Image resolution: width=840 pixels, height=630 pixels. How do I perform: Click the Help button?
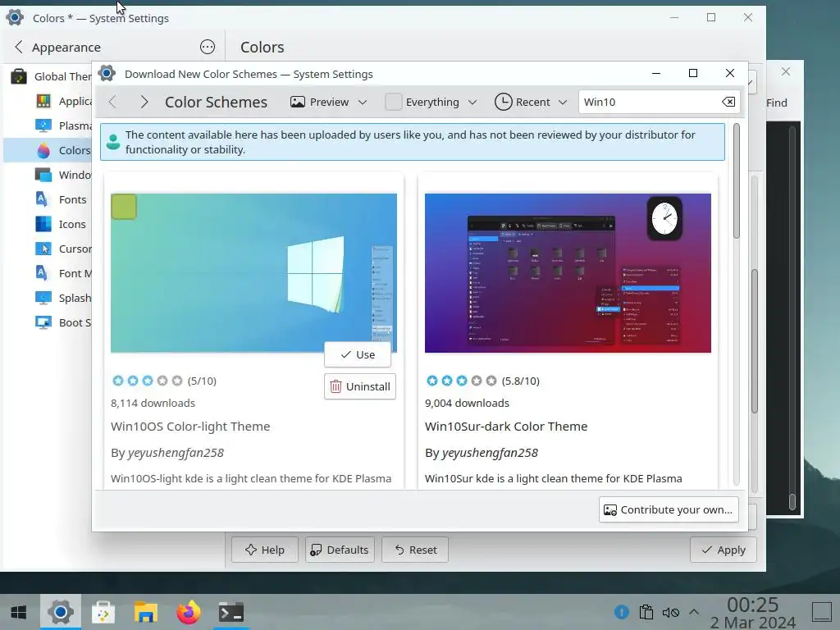[265, 550]
